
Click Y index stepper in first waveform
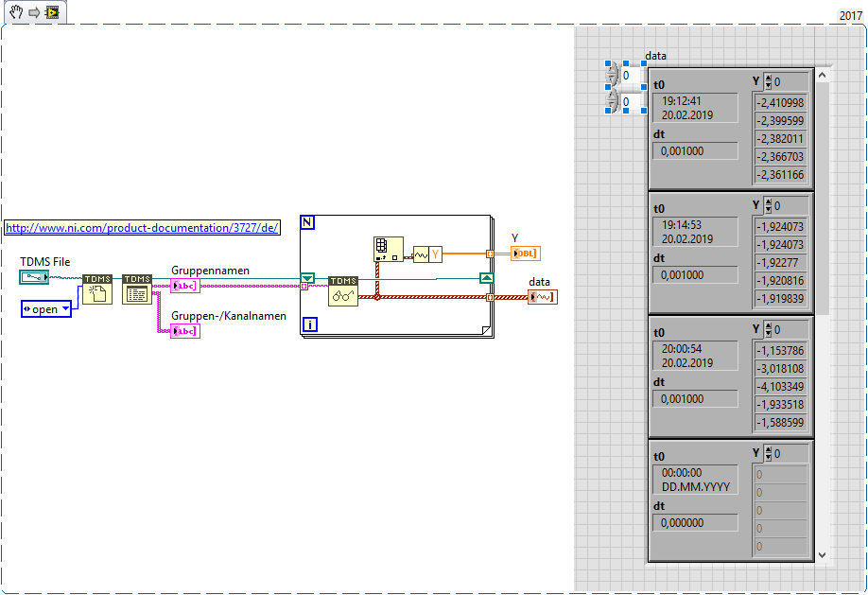click(x=769, y=82)
